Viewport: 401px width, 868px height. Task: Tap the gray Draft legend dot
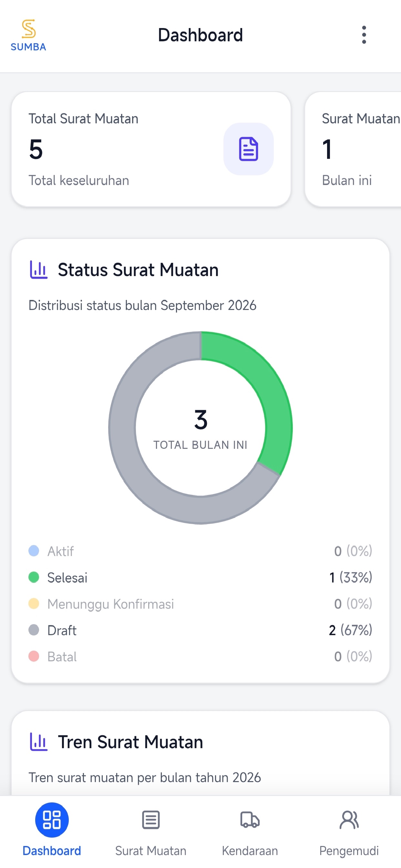(x=34, y=630)
